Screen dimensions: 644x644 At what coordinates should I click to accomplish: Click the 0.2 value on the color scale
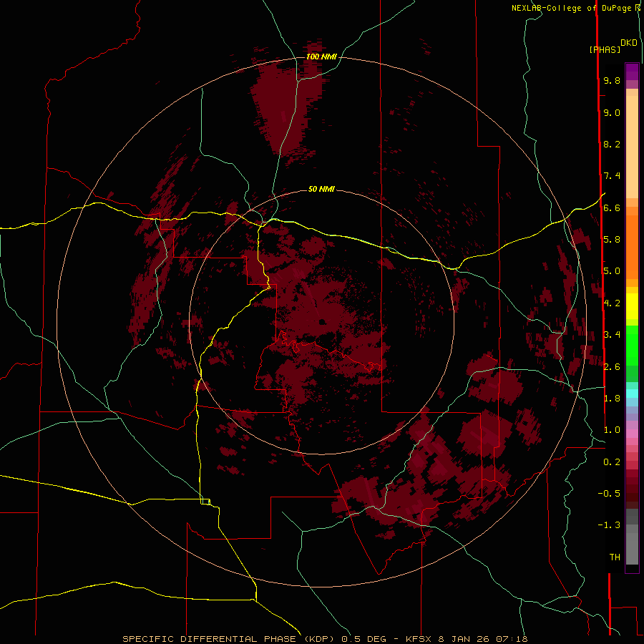click(x=612, y=462)
